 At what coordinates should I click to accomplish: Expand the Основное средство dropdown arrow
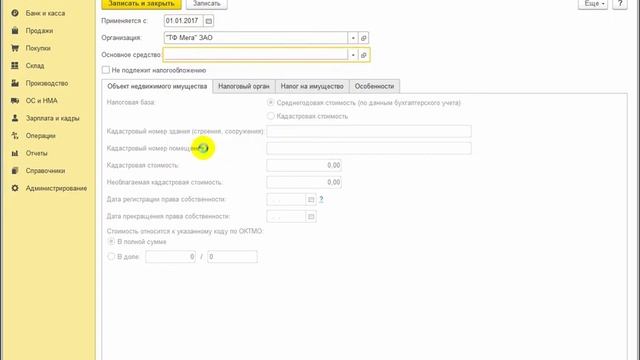tap(353, 55)
